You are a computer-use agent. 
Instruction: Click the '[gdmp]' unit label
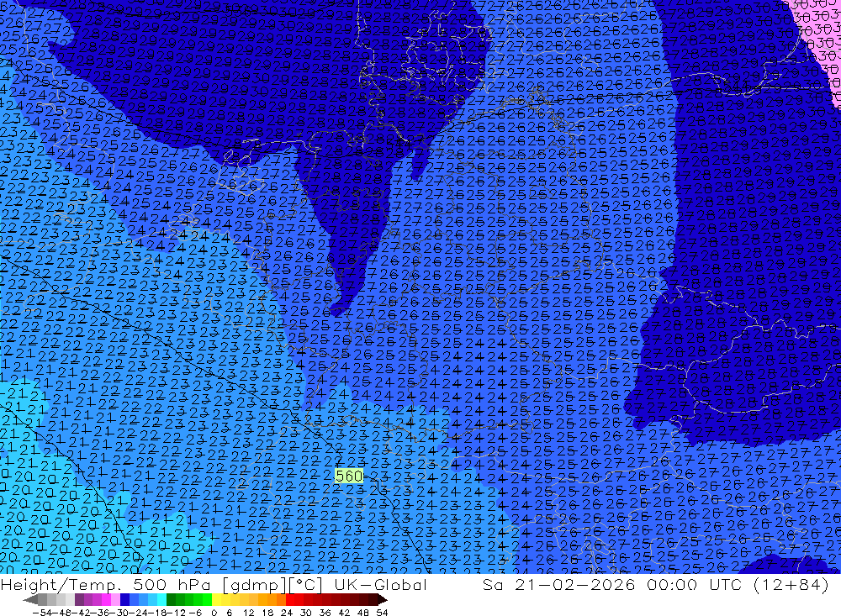coord(254,585)
